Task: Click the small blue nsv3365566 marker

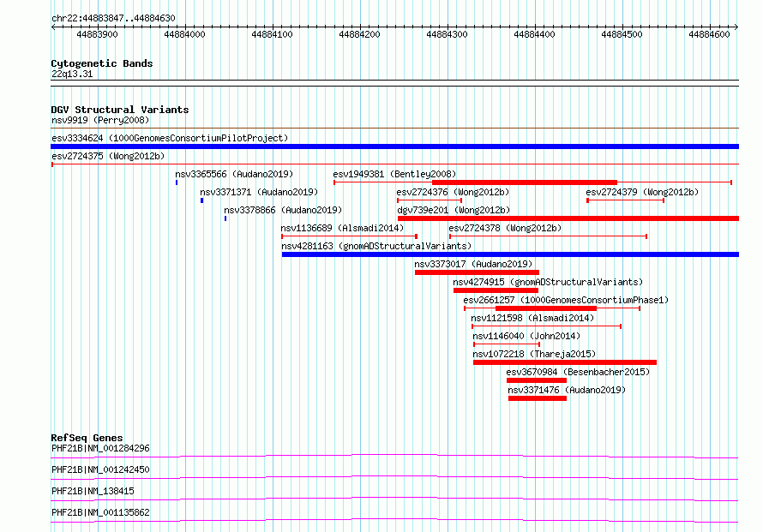Action: coord(177,182)
